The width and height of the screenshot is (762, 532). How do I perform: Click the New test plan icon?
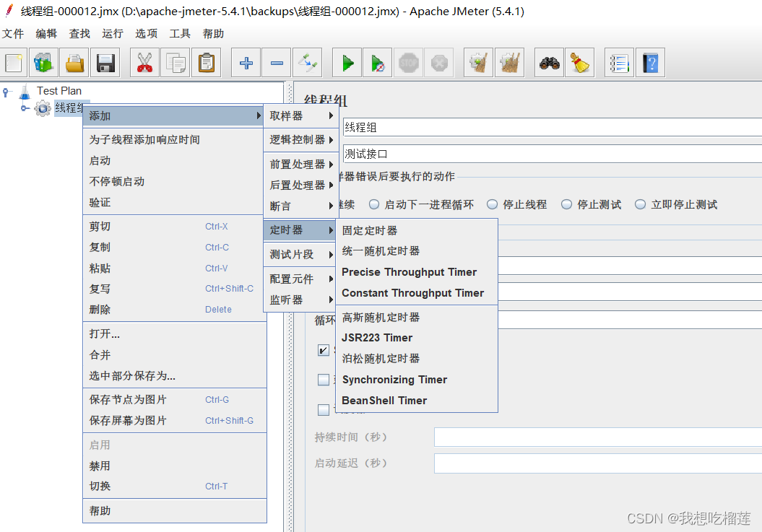(x=14, y=63)
